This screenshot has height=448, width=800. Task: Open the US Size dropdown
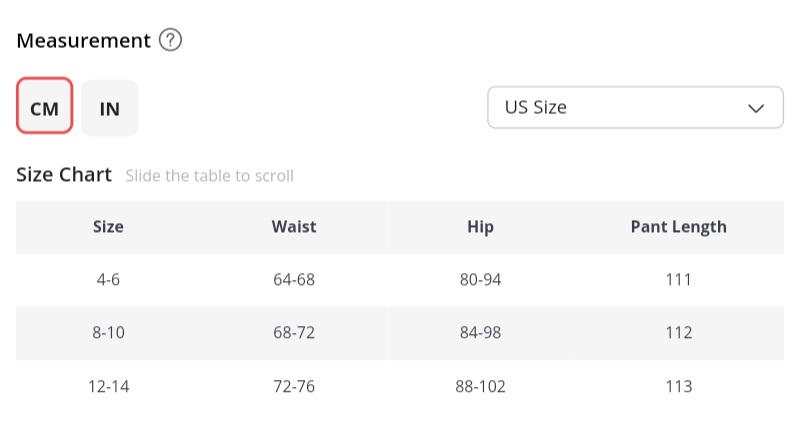click(634, 107)
